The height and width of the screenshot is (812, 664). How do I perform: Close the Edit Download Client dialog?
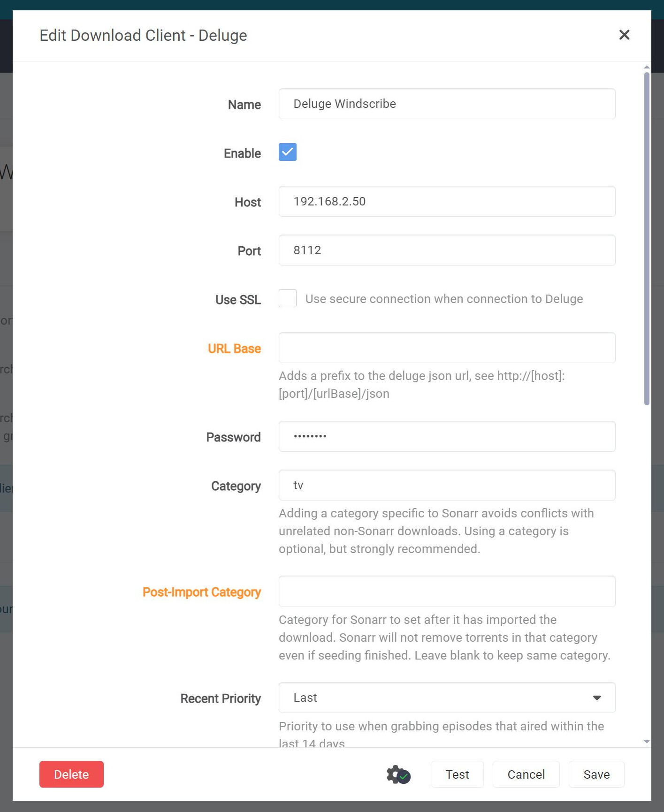[x=624, y=35]
